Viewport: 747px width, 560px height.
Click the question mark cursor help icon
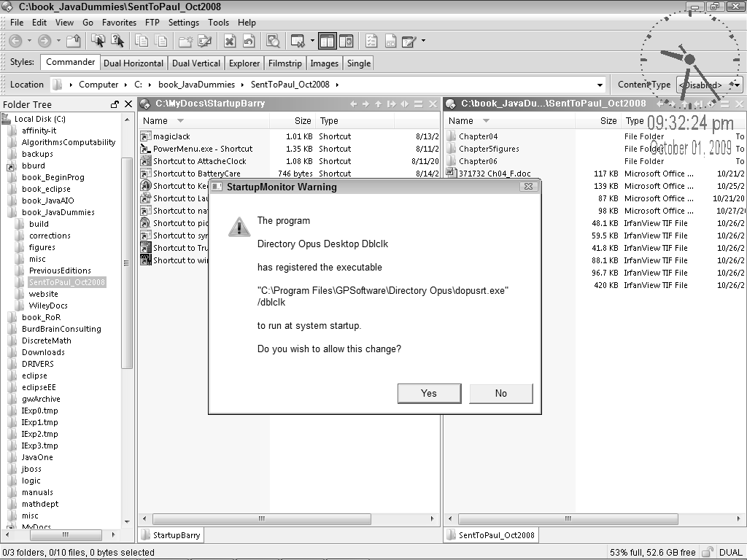point(117,42)
